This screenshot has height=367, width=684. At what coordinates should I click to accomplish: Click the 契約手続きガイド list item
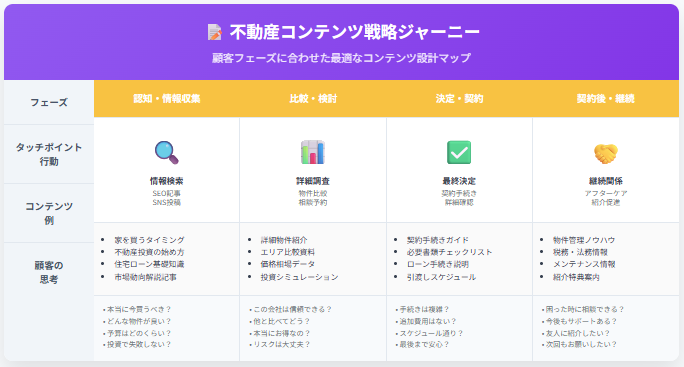pos(438,240)
